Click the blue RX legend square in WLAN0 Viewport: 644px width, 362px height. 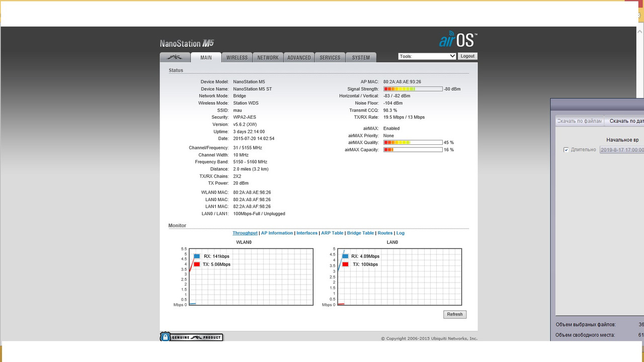[197, 256]
